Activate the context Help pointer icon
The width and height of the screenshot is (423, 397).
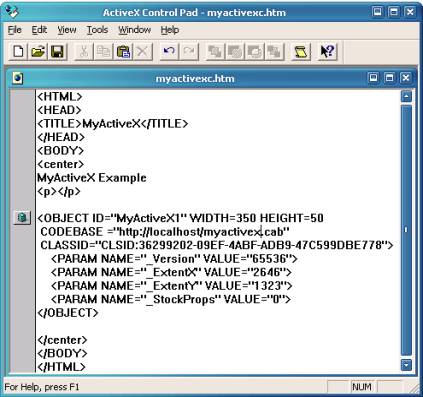[x=327, y=52]
